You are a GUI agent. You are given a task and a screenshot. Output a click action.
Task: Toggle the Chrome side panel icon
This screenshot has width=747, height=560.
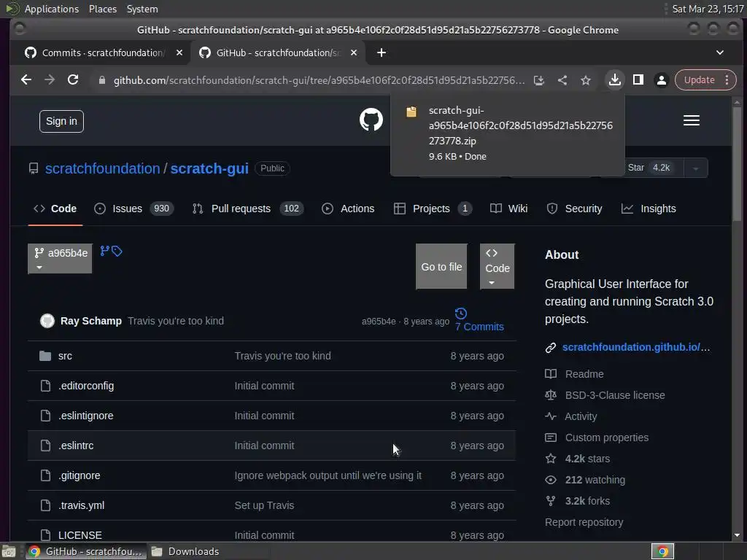click(x=638, y=80)
